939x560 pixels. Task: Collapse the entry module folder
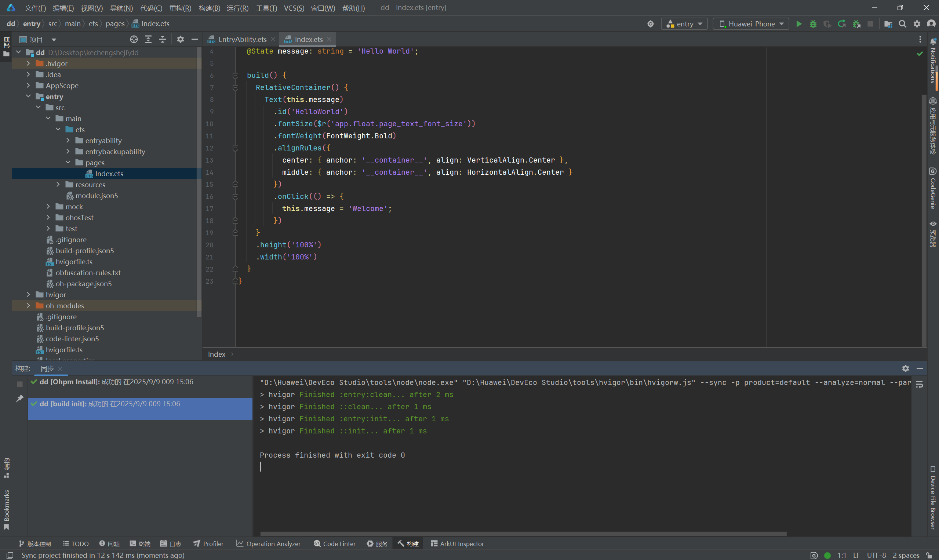[x=28, y=96]
